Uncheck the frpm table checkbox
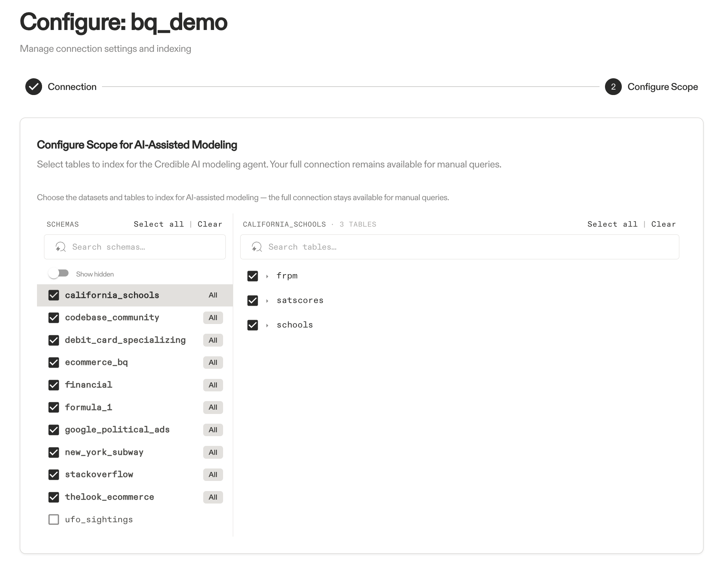728x567 pixels. (253, 276)
